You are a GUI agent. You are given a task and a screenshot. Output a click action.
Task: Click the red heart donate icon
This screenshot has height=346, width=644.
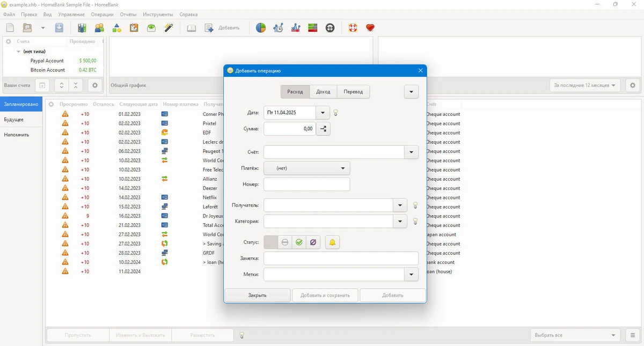point(370,28)
